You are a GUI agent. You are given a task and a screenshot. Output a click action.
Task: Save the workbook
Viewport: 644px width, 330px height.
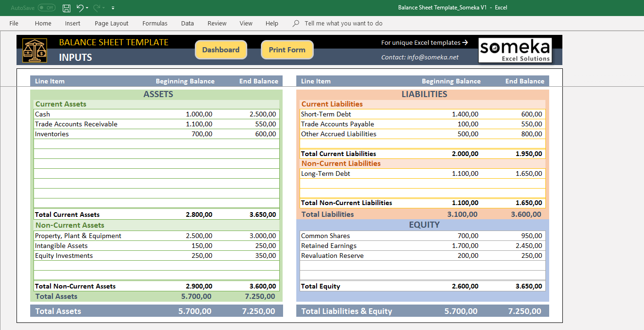point(66,8)
